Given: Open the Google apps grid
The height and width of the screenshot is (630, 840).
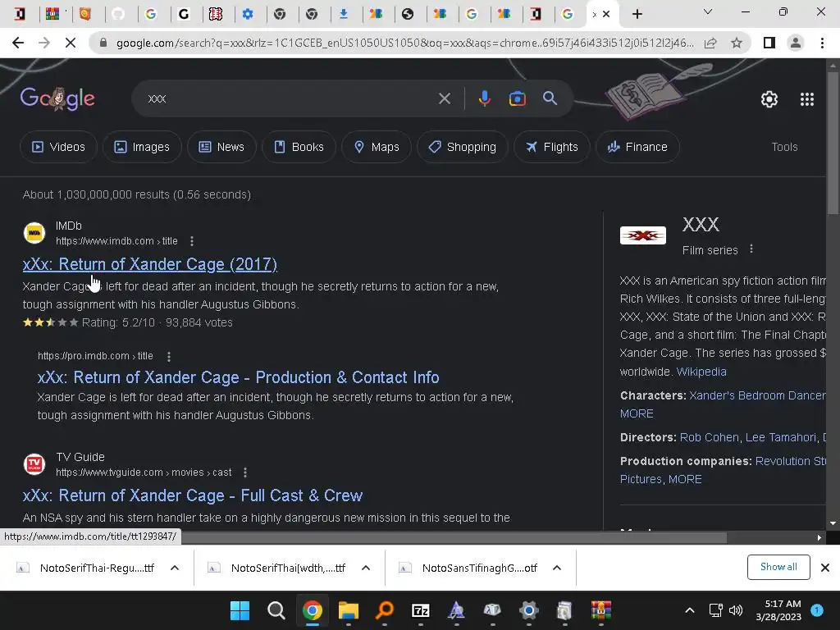Looking at the screenshot, I should coord(807,99).
